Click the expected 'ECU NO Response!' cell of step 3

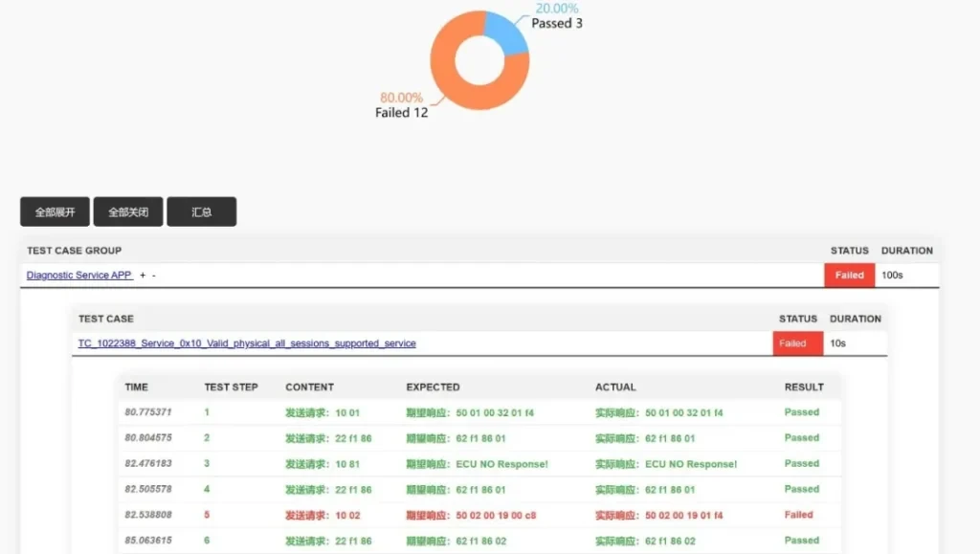coord(477,464)
